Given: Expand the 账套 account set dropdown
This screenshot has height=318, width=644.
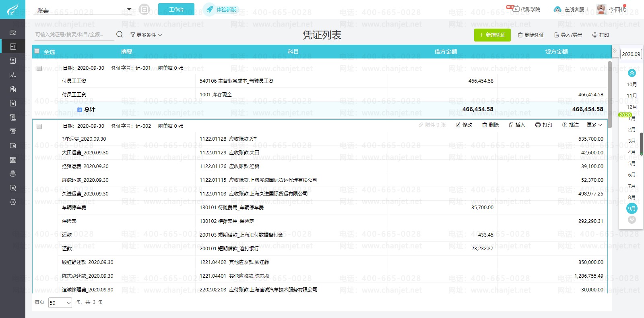Looking at the screenshot, I should (129, 9).
